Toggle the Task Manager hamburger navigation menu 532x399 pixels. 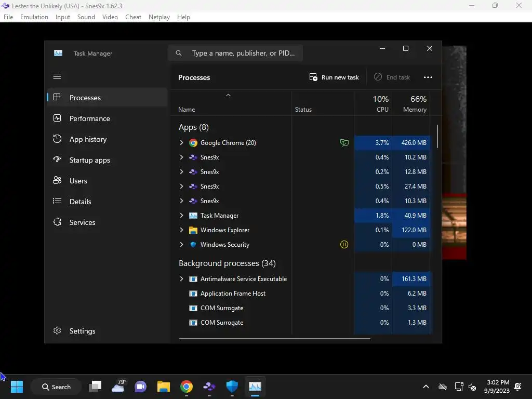(x=57, y=76)
